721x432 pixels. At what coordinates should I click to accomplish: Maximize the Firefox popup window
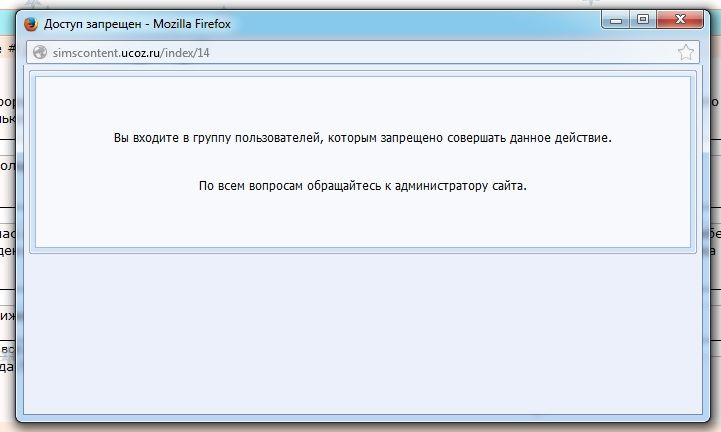pos(641,18)
